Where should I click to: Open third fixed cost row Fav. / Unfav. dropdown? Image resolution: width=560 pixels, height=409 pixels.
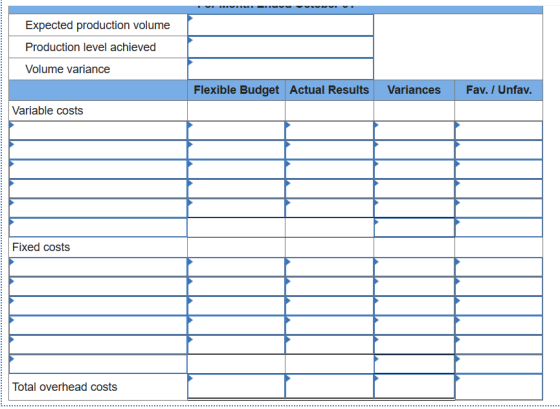coord(499,306)
